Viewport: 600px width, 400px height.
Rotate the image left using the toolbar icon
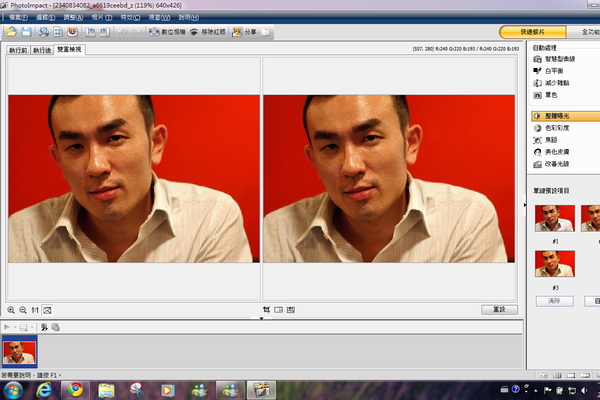coord(90,32)
